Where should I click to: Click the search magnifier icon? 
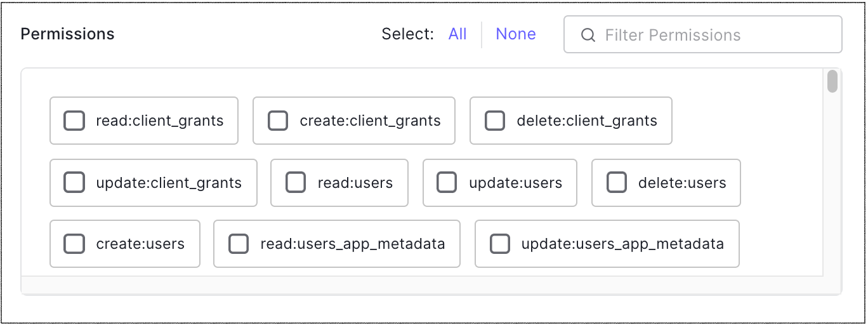click(588, 35)
